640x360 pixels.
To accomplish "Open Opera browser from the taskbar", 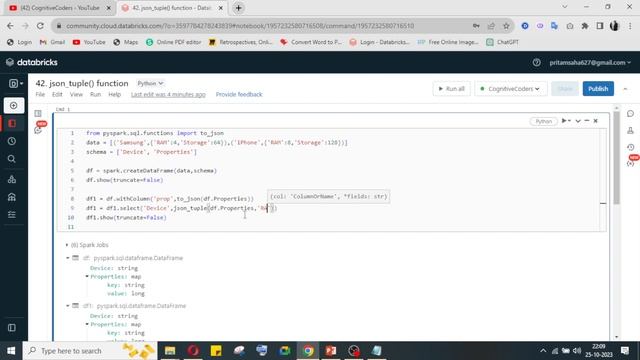I will 193,351.
